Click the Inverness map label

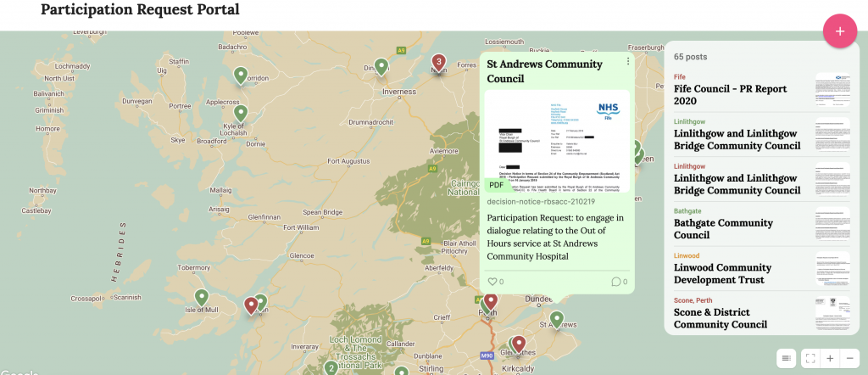coord(399,92)
